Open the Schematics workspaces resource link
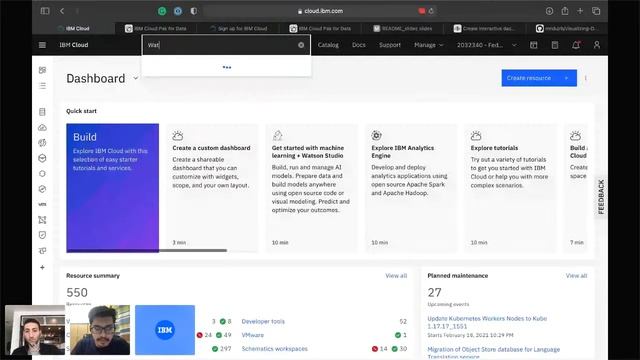Screen dimensions: 640x360 point(275,349)
